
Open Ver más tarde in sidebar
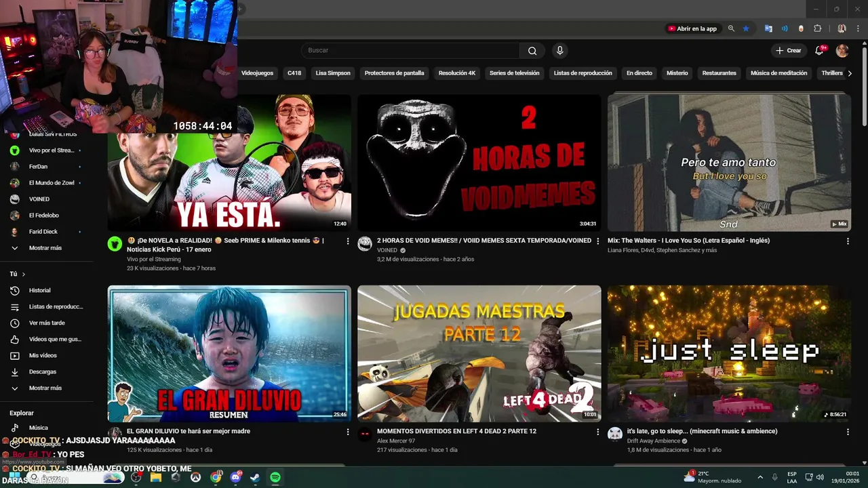point(46,323)
